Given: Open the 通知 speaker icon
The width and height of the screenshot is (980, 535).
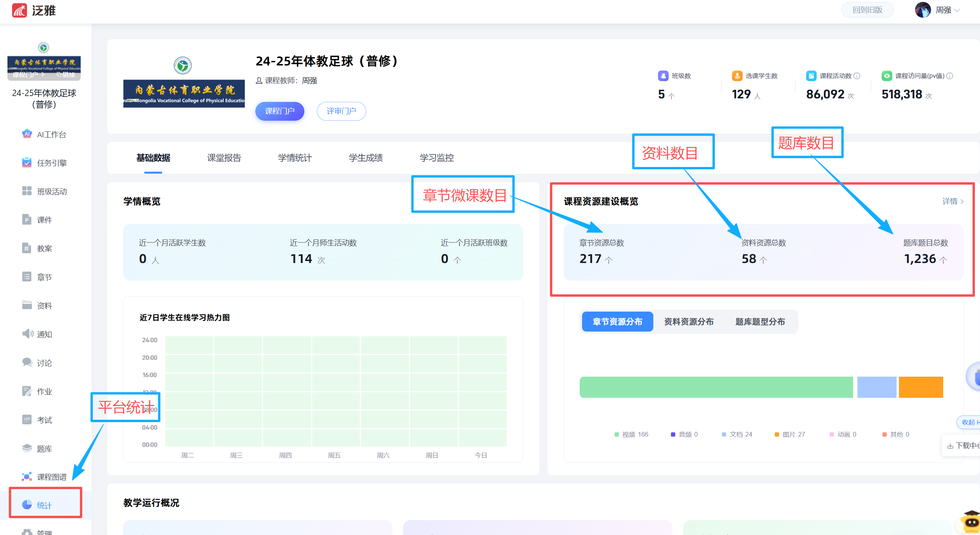Looking at the screenshot, I should pos(27,334).
